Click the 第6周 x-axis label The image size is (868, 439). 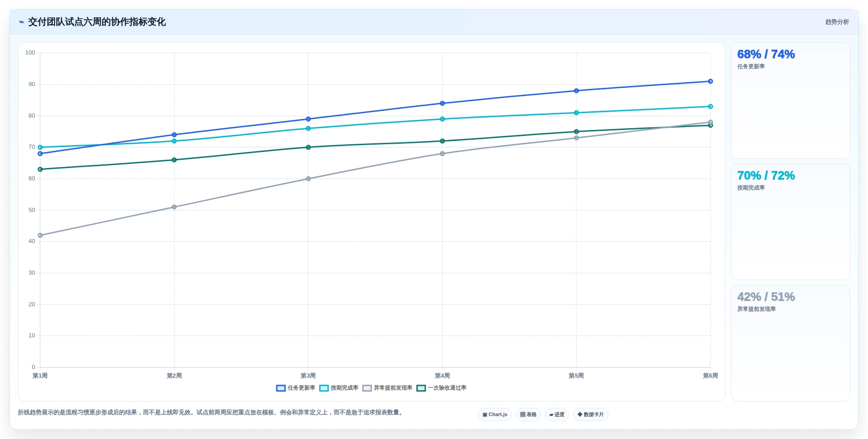[x=710, y=376]
